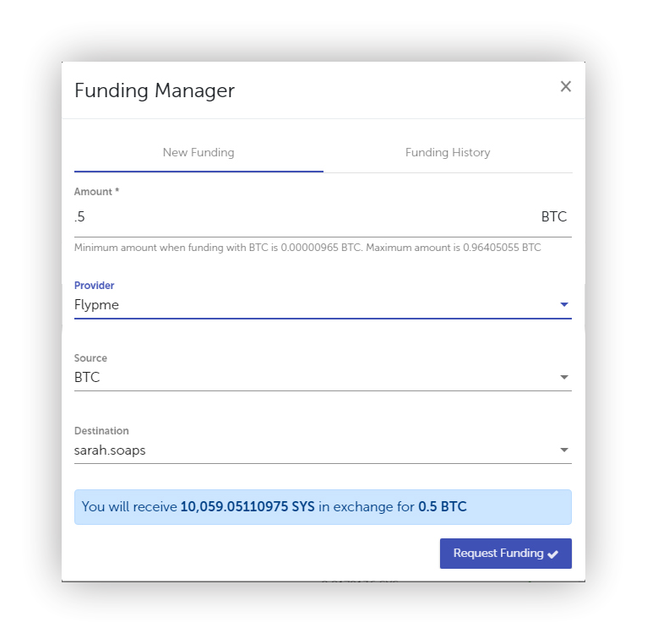Click the checkmark icon on Request Funding
647x644 pixels.
553,554
